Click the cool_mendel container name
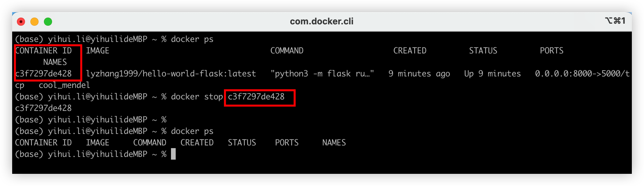This screenshot has height=186, width=644. (64, 85)
